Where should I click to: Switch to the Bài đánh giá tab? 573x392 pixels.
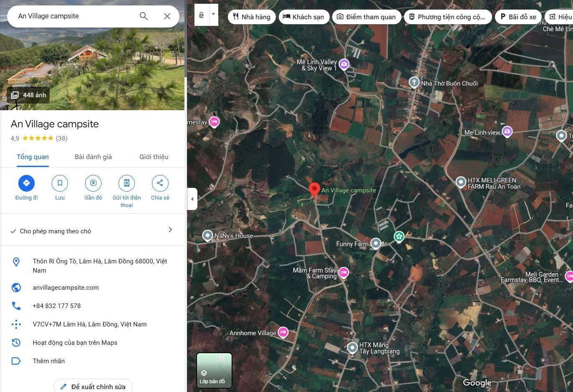tap(93, 157)
